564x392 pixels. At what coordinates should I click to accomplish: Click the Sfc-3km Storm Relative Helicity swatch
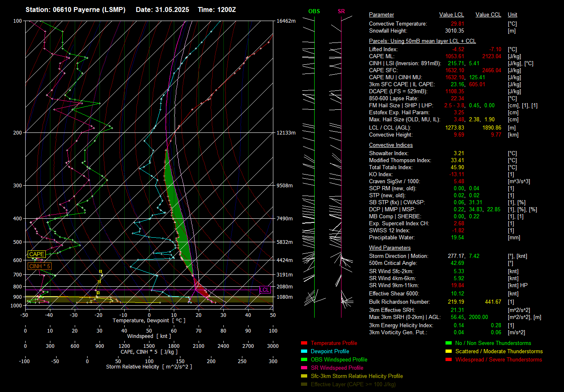point(304,376)
